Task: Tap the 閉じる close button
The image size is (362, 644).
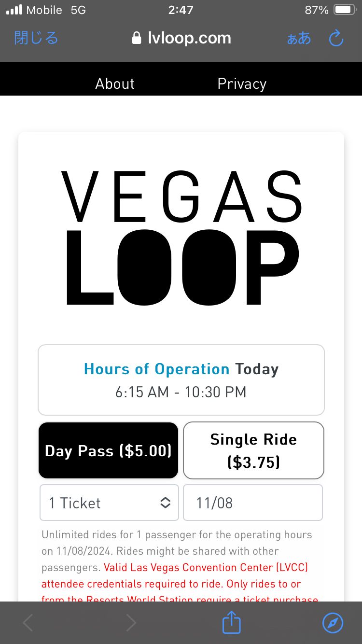Action: coord(36,38)
